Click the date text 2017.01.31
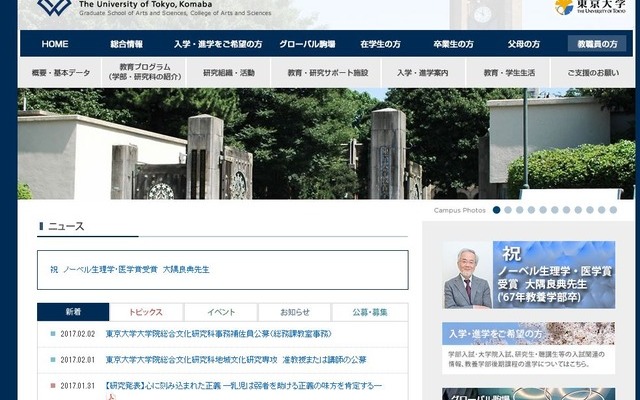The image size is (640, 400). point(78,386)
